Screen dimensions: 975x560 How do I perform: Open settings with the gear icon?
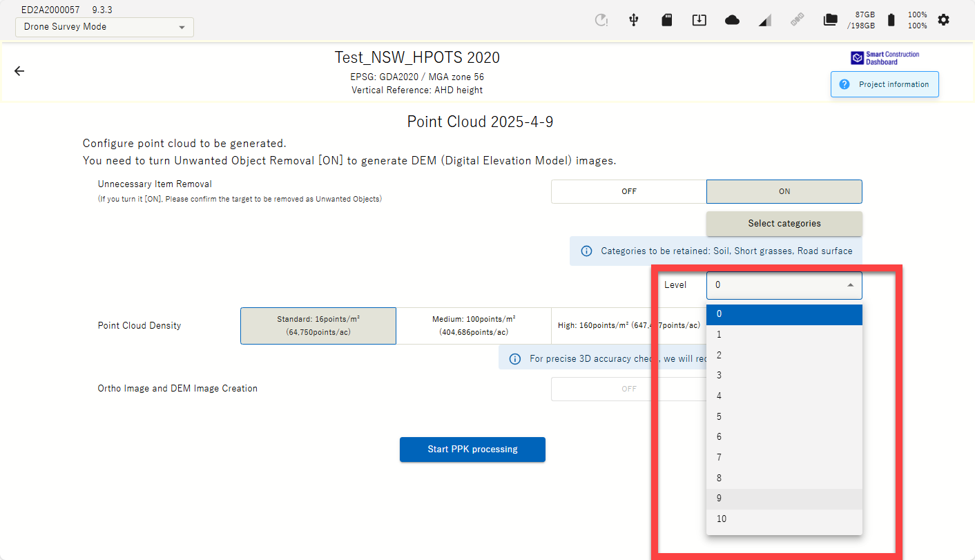(x=943, y=20)
